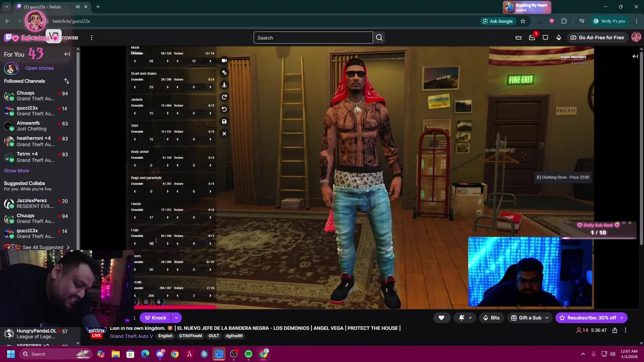Click the Twitch Search input field

[313, 38]
